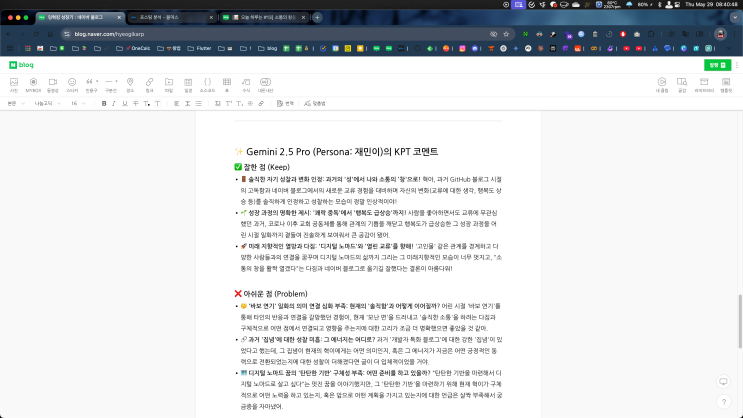Apply italic formatting

coord(114,103)
